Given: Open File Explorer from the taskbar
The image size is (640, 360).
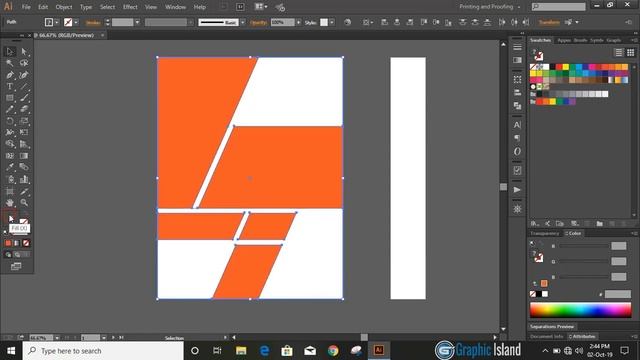Looking at the screenshot, I should point(241,351).
